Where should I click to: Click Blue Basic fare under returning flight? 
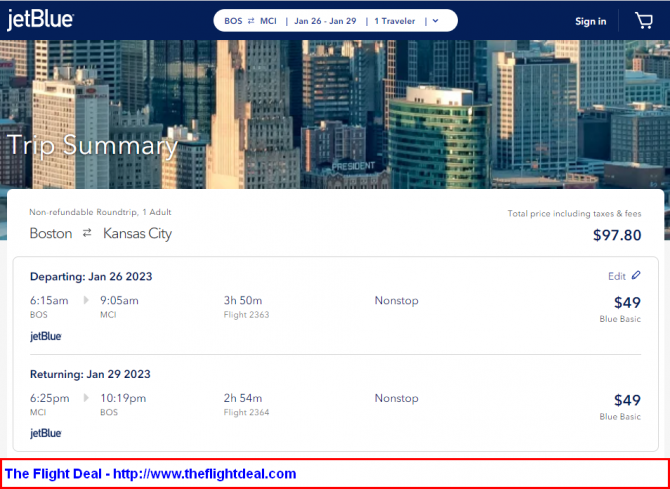pyautogui.click(x=620, y=416)
